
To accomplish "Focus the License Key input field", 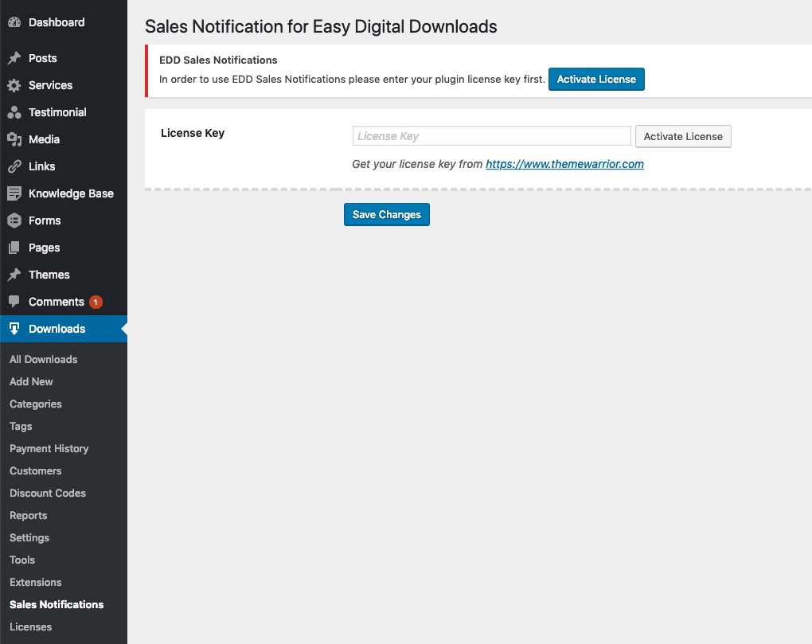I will [x=491, y=136].
